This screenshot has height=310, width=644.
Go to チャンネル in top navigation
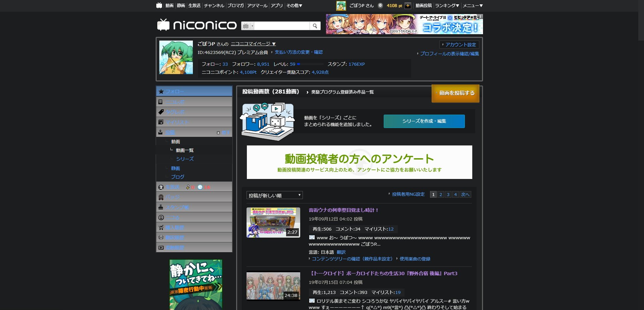coord(214,5)
